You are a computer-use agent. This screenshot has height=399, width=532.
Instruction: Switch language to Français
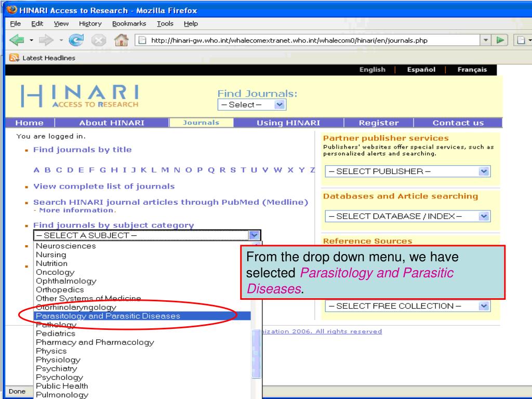coord(472,70)
